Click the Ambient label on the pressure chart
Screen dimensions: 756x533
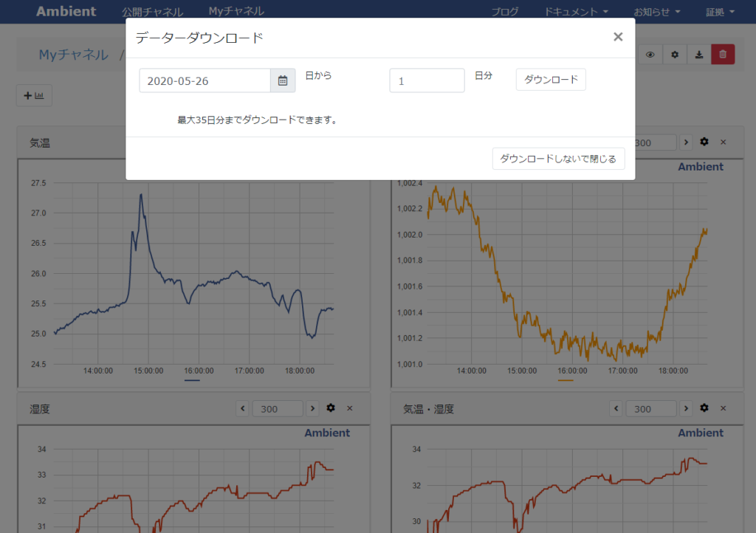[x=701, y=167]
